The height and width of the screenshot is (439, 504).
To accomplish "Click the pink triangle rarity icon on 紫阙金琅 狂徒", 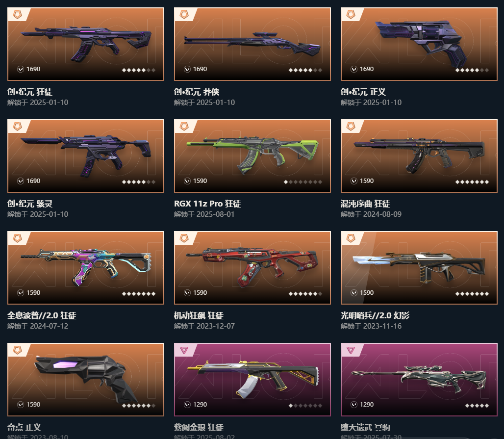I will [x=184, y=350].
